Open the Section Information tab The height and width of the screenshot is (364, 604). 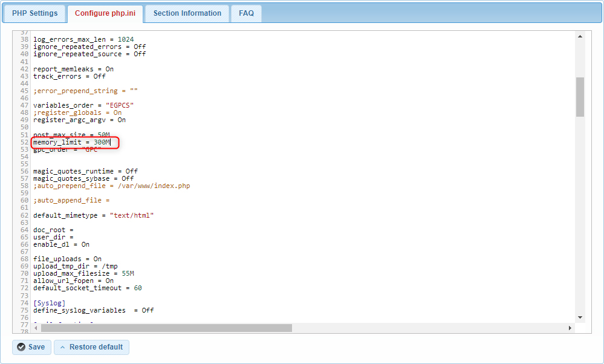tap(186, 13)
